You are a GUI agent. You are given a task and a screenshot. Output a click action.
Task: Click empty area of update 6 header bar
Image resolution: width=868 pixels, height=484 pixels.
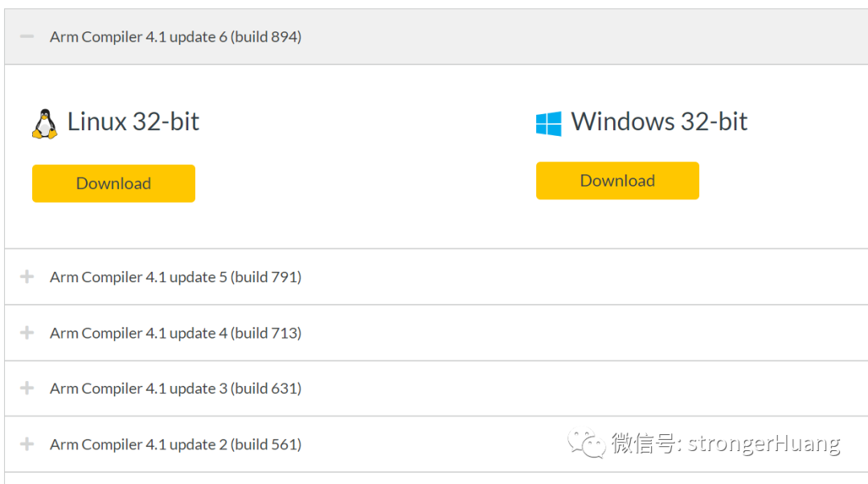pos(581,36)
